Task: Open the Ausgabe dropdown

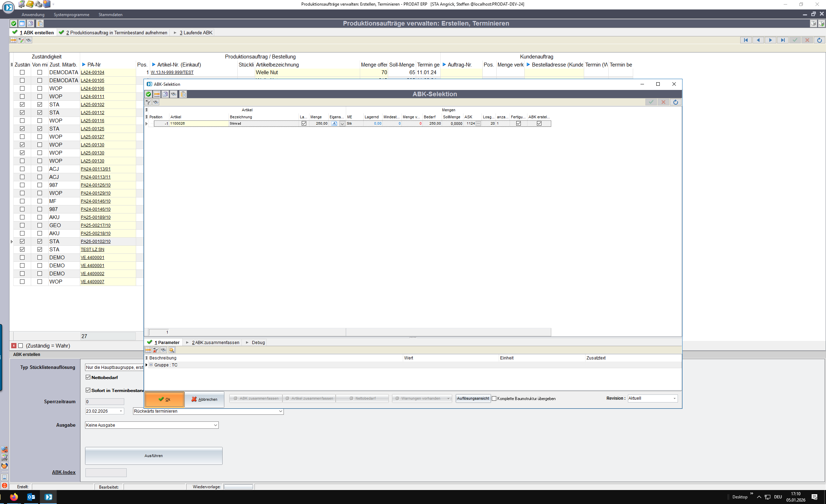Action: pyautogui.click(x=215, y=425)
